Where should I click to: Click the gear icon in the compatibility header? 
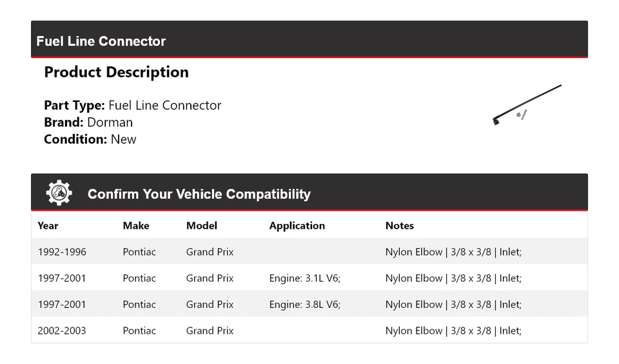click(59, 193)
